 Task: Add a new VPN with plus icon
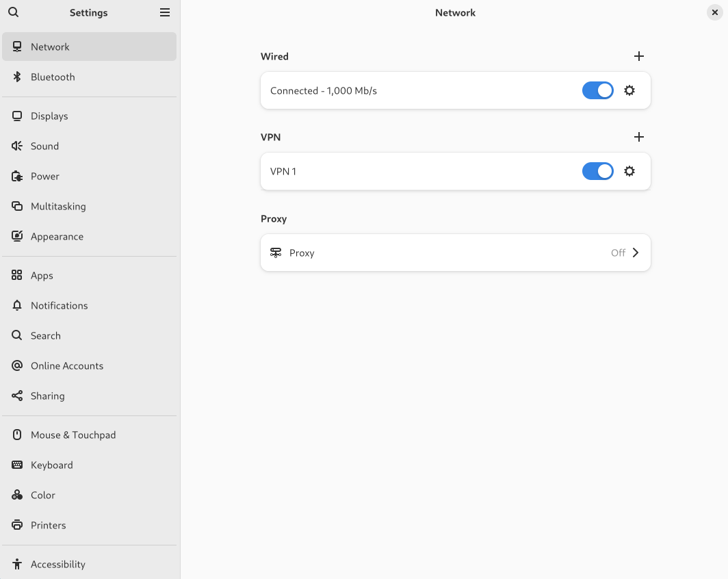[x=639, y=137]
